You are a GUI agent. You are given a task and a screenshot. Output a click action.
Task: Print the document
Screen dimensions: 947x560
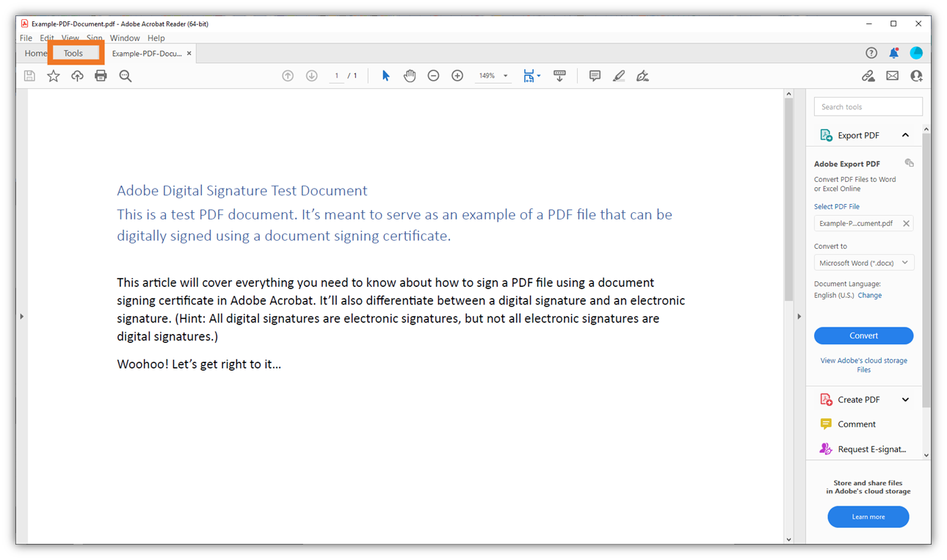coord(101,76)
